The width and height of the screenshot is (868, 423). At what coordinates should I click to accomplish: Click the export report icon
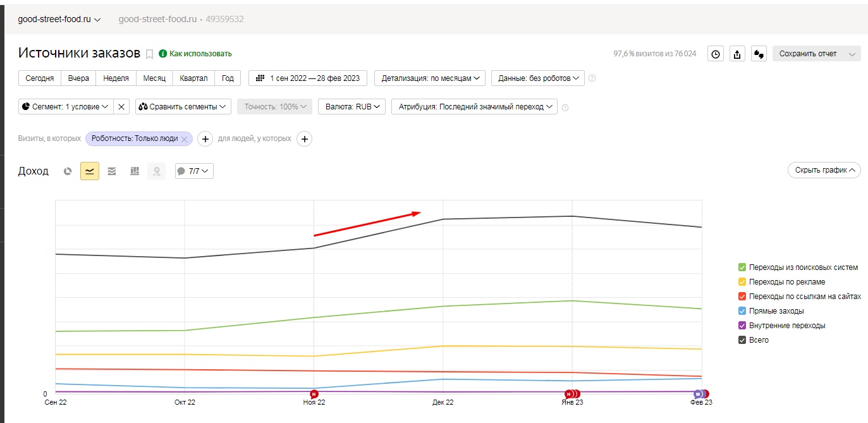(737, 54)
